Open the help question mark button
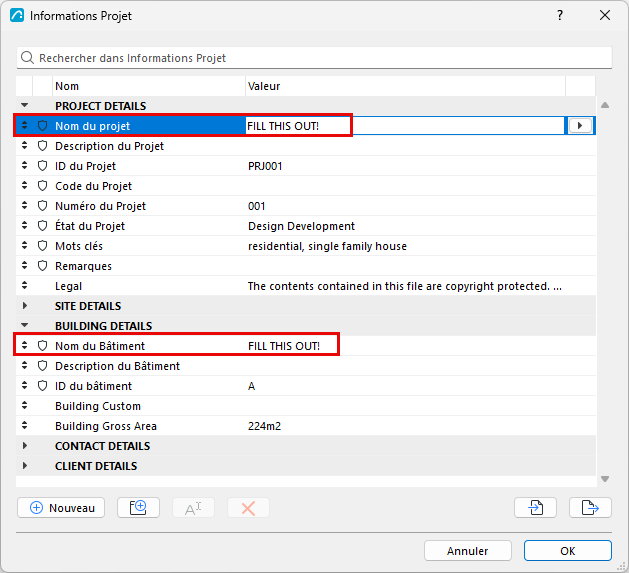The height and width of the screenshot is (573, 629). [560, 15]
